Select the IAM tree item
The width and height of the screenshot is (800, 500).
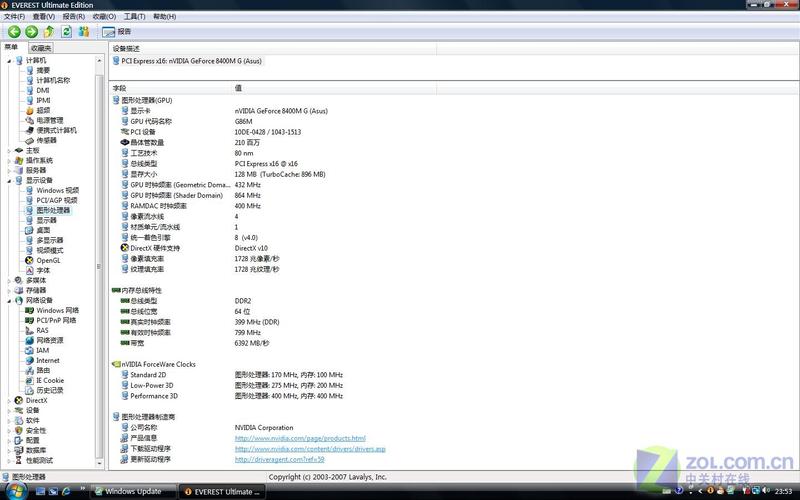coord(42,351)
